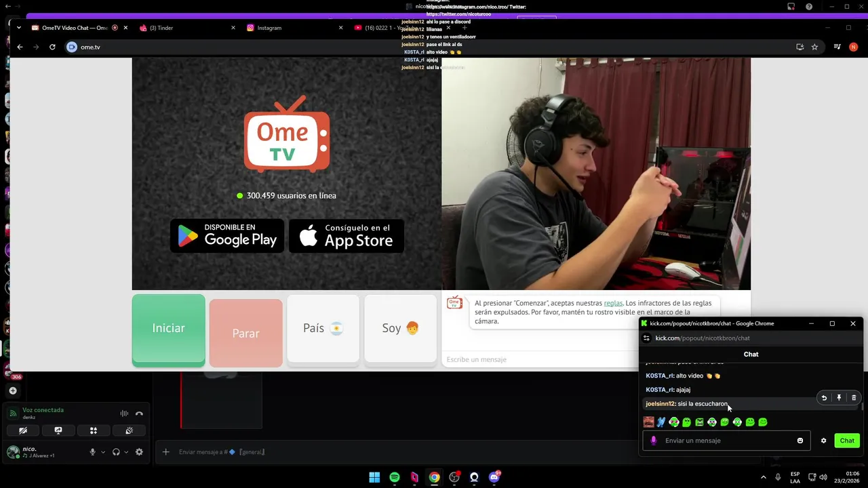Open a new Chrome tab
868x488 pixels.
click(465, 28)
